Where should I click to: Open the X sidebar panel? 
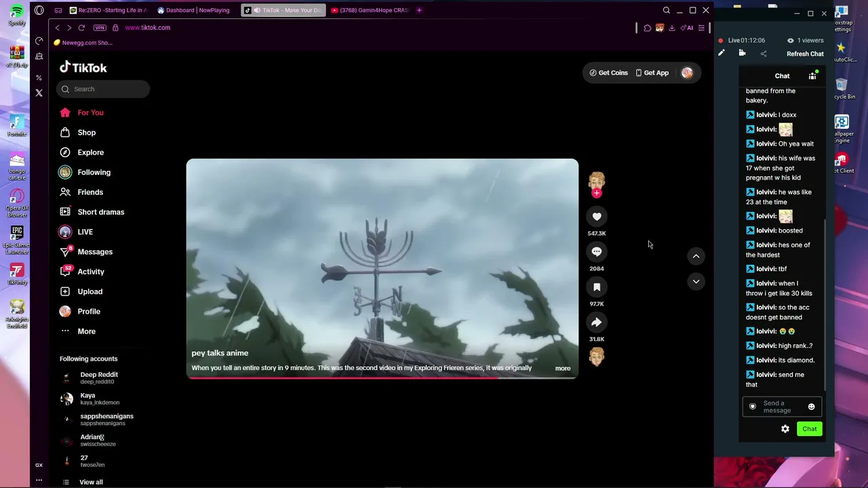coord(39,93)
